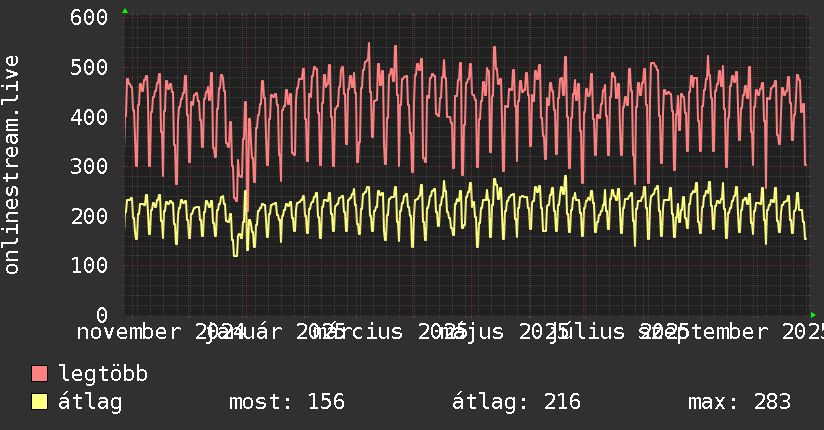This screenshot has height=430, width=824.
Task: Click the y-axis label '400'
Action: click(89, 117)
